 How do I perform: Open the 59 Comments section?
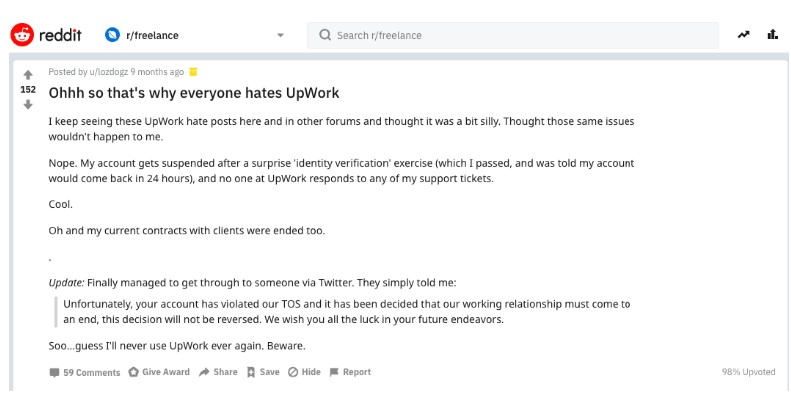pos(85,373)
